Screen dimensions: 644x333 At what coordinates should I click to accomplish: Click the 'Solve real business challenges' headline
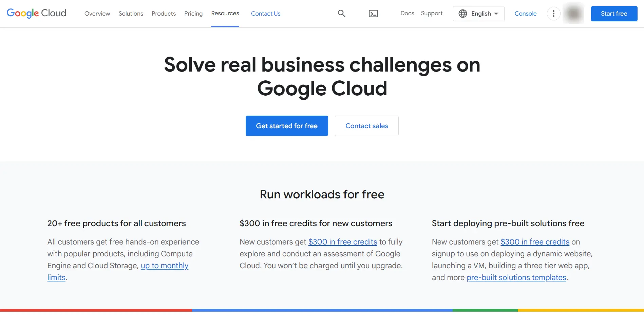322,77
